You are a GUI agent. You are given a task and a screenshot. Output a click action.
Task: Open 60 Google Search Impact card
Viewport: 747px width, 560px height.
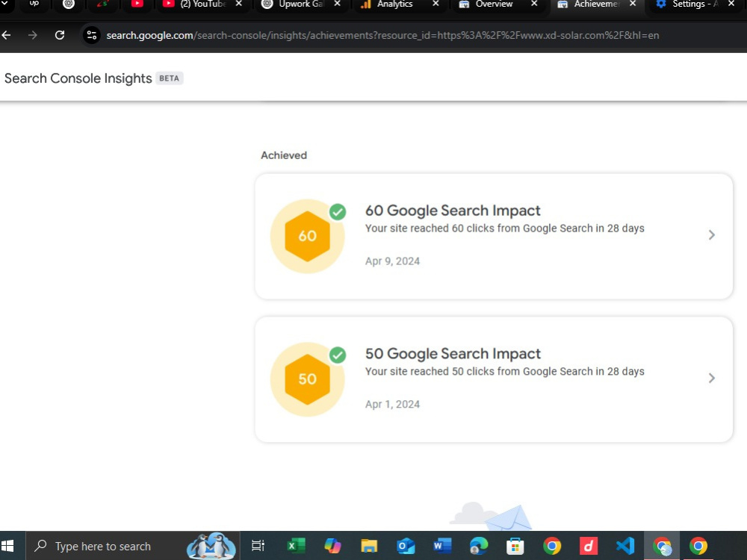click(x=494, y=237)
